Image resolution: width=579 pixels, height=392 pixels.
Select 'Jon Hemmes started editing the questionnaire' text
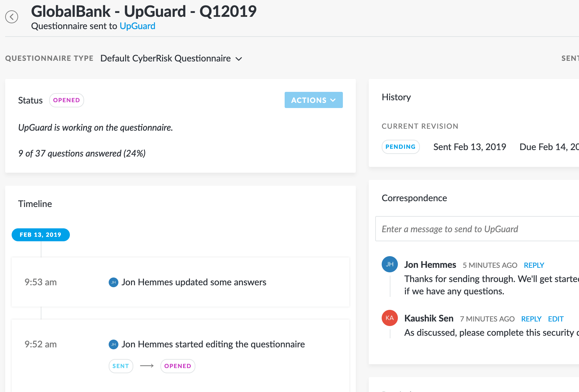coord(213,344)
